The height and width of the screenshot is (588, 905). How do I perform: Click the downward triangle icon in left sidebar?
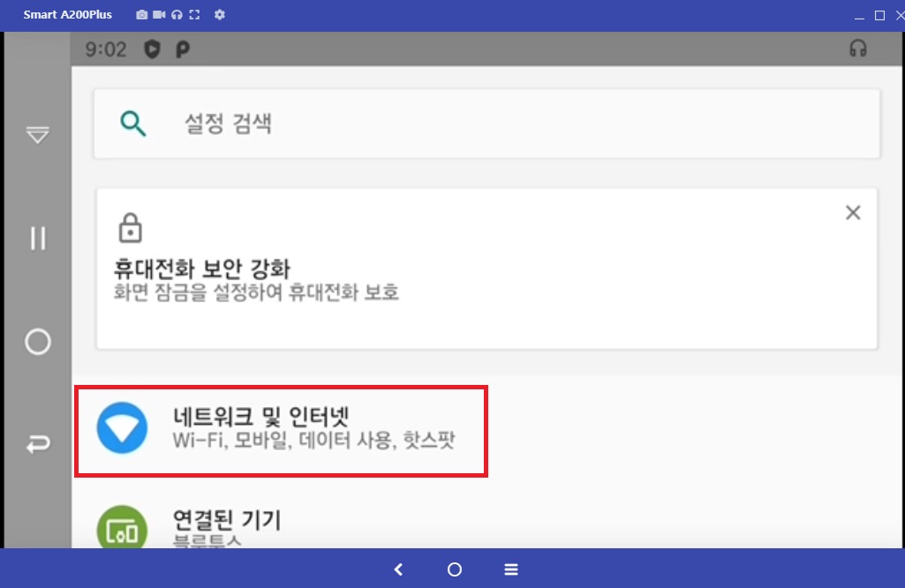click(x=37, y=135)
